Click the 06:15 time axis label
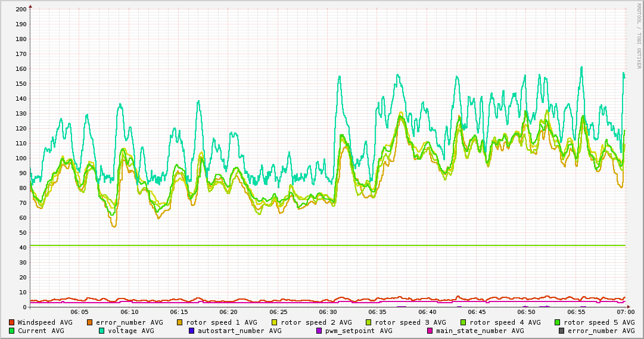Screen dimensions: 644x339 click(179, 312)
